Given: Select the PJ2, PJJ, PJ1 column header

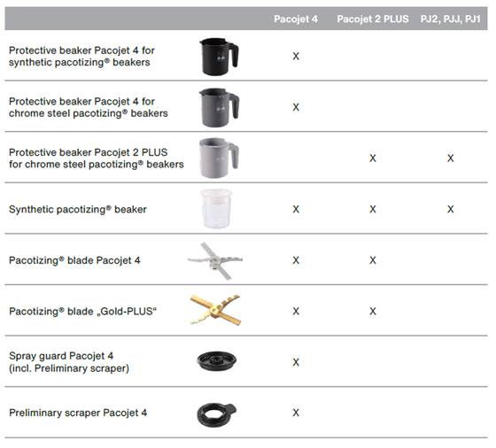Looking at the screenshot, I should point(451,19).
